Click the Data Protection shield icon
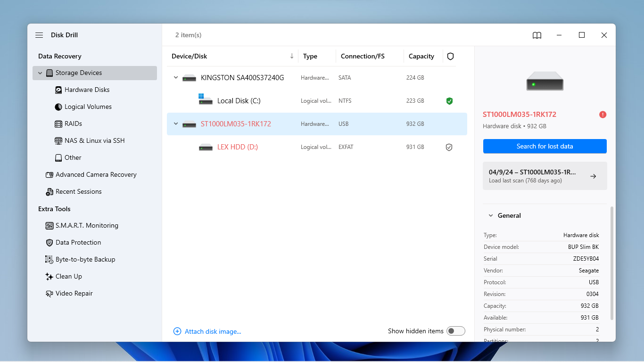The width and height of the screenshot is (644, 362). (x=50, y=243)
